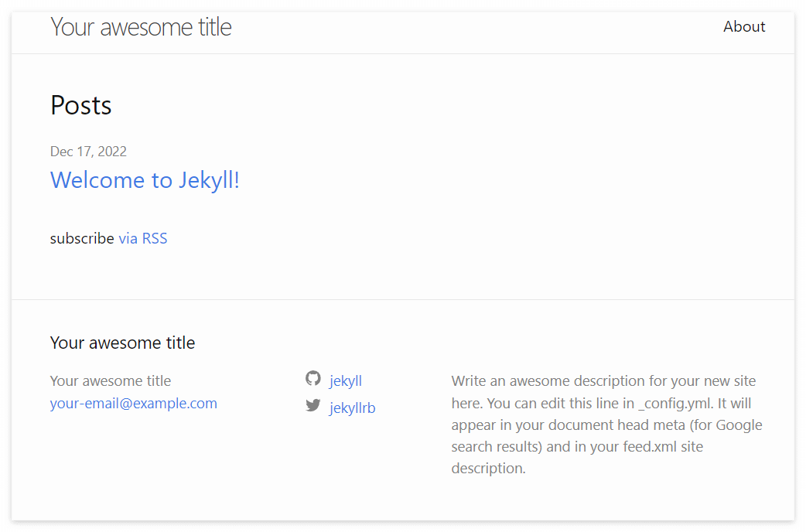806x532 pixels.
Task: Click the your-email@example.com address
Action: tap(133, 403)
